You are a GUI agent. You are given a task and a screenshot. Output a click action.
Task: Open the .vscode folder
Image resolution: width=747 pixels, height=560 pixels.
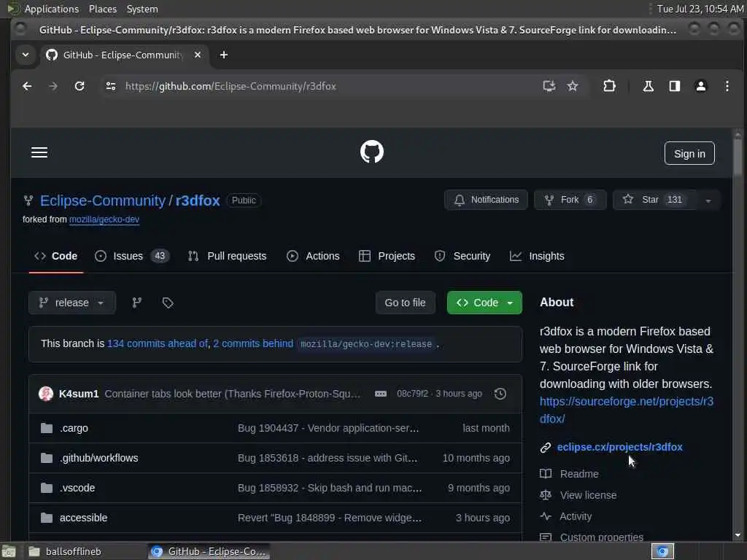click(77, 488)
